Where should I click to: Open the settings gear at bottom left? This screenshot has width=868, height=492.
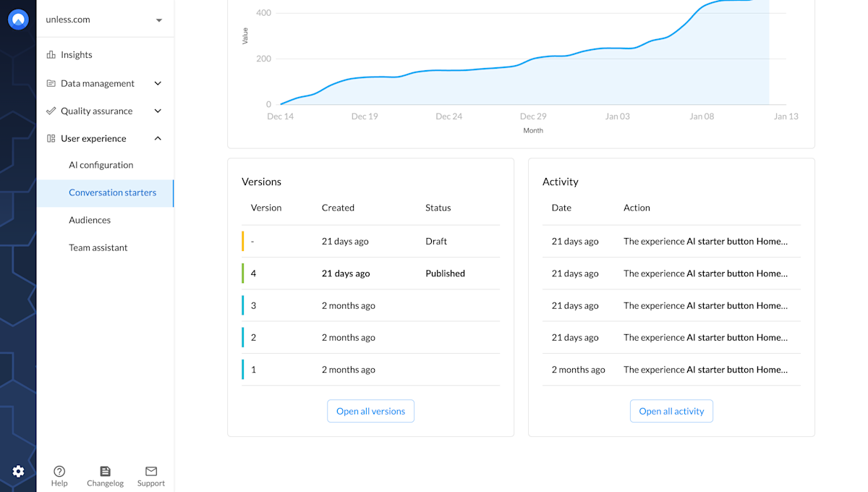click(17, 471)
